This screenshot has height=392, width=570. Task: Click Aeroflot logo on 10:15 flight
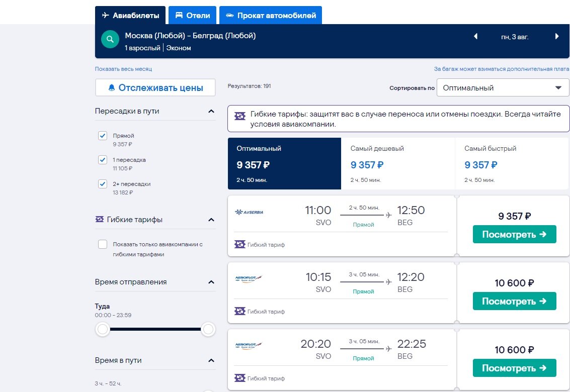pyautogui.click(x=249, y=278)
